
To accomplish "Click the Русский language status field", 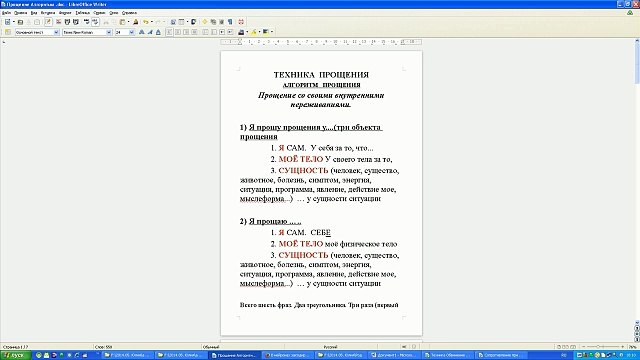I will (x=330, y=347).
